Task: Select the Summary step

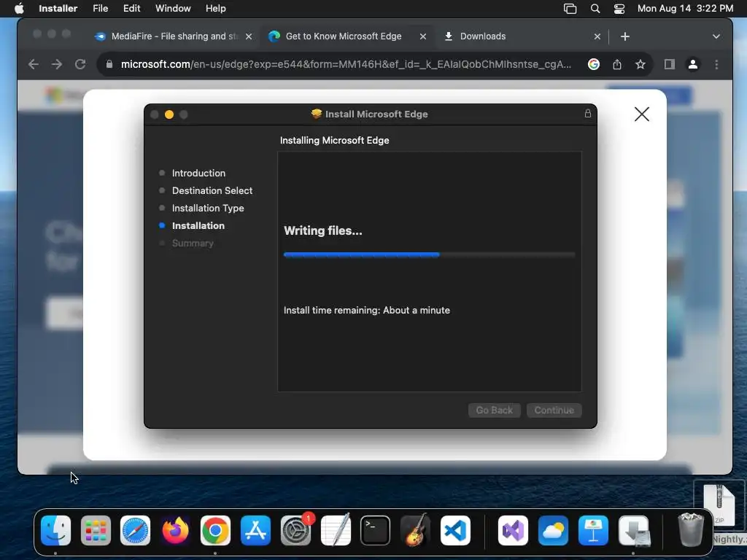Action: click(193, 244)
